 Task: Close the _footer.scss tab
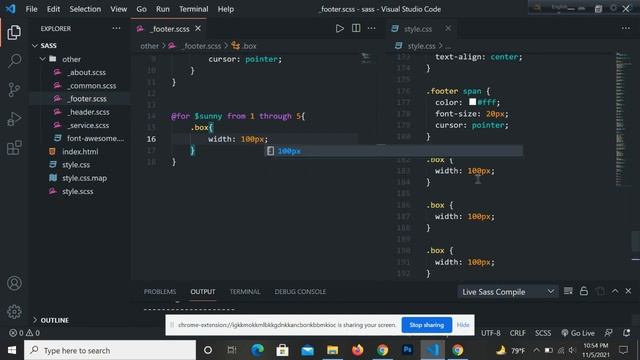198,29
